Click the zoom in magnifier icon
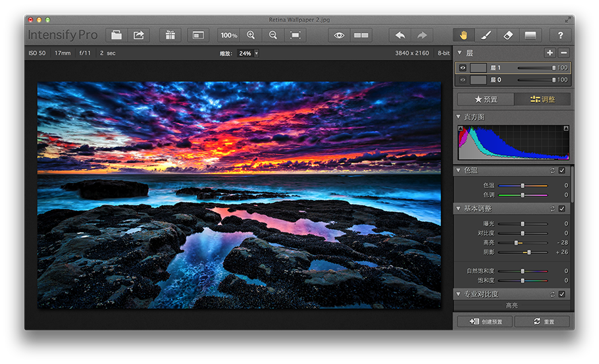This screenshot has height=364, width=599. [251, 36]
